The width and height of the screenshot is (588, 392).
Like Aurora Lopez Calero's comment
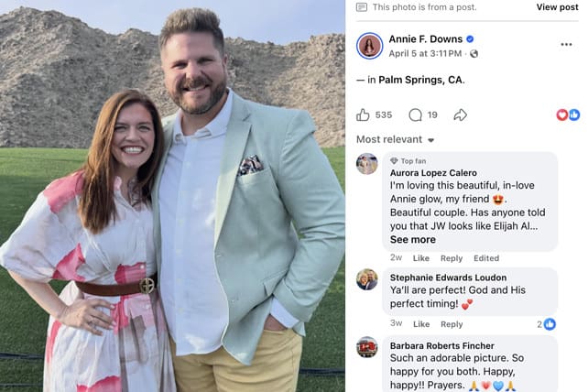[x=420, y=258]
